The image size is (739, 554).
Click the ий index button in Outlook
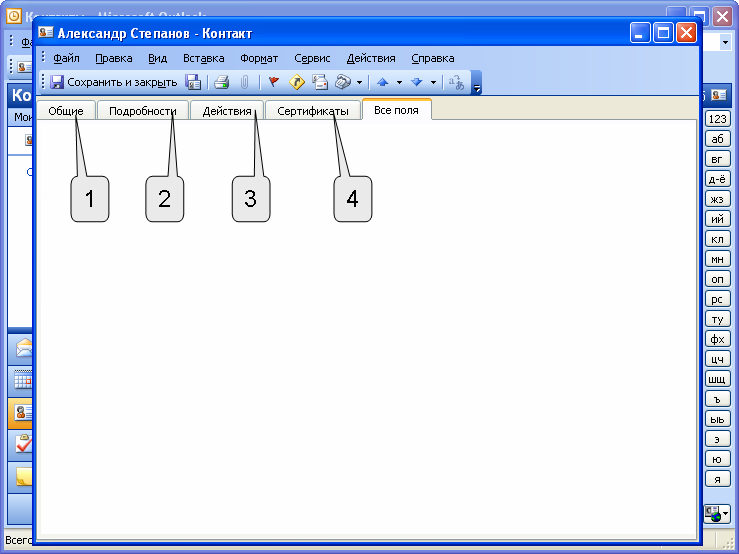tap(717, 219)
